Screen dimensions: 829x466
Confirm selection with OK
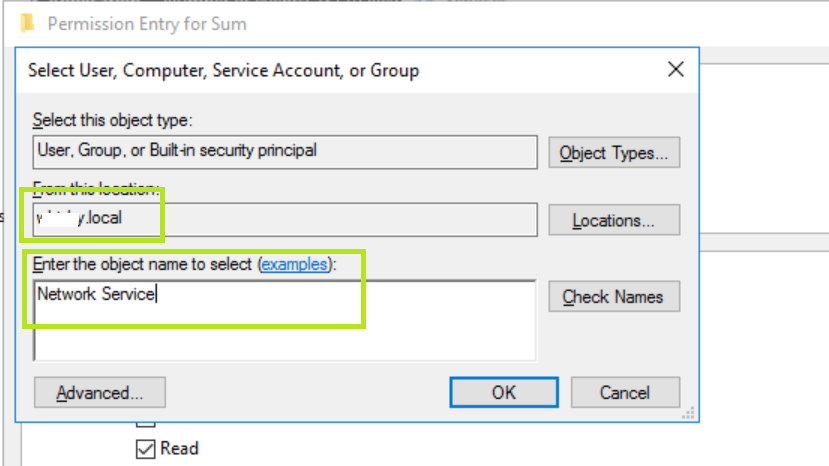tap(503, 392)
